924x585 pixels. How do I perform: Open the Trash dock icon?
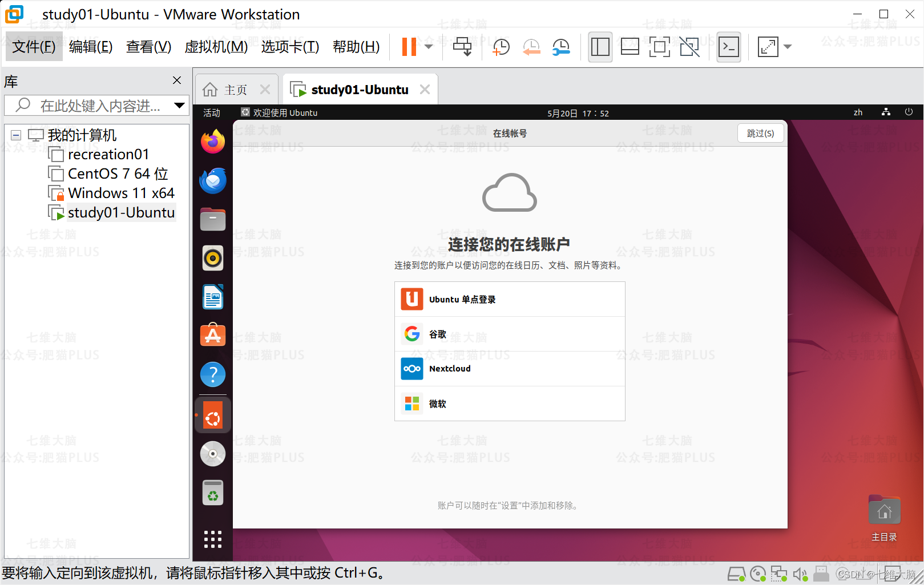click(213, 493)
